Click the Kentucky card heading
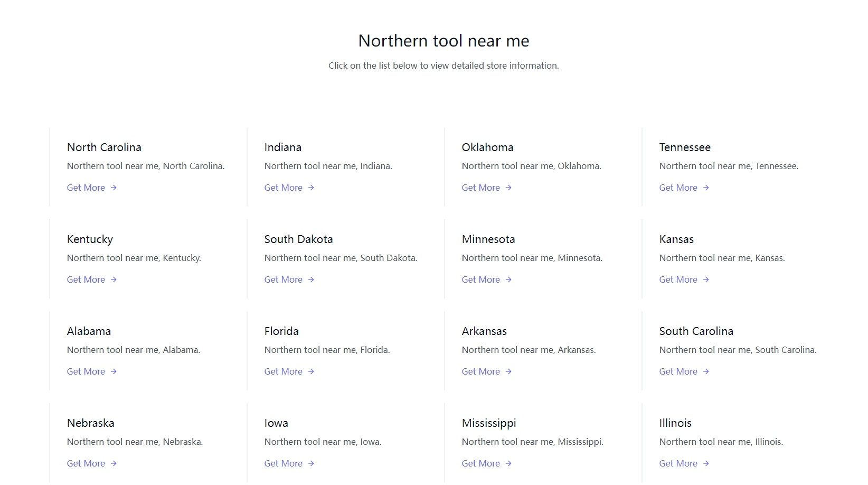The image size is (868, 485). 90,239
